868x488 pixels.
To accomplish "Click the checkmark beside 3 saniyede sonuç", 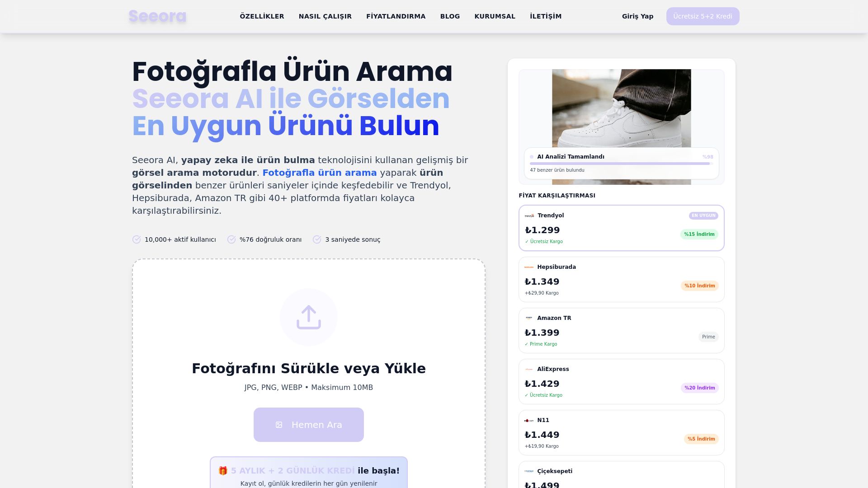I will pyautogui.click(x=317, y=239).
